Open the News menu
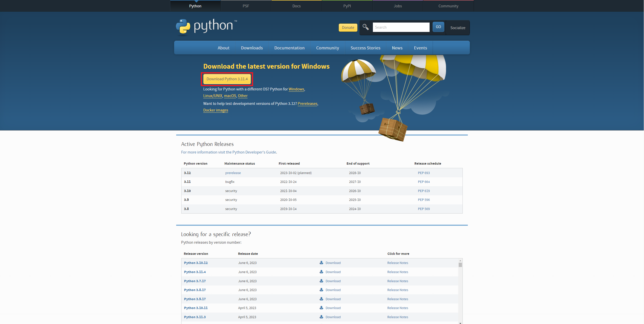 397,48
